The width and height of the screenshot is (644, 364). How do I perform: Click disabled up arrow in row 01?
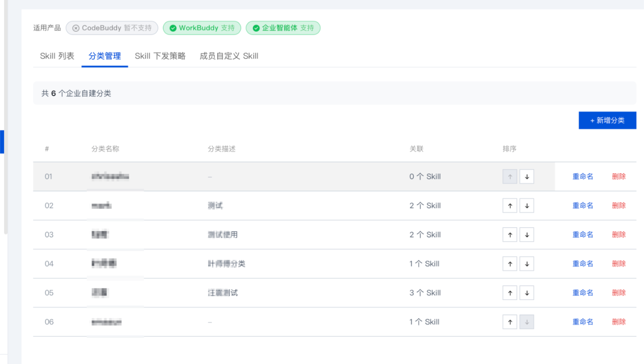point(510,176)
